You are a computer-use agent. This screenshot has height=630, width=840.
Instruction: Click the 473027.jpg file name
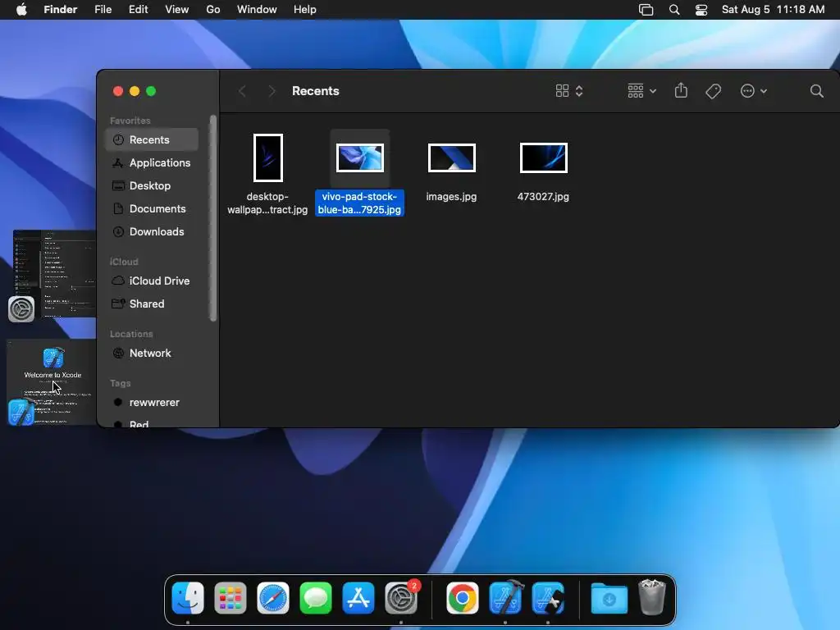click(543, 197)
